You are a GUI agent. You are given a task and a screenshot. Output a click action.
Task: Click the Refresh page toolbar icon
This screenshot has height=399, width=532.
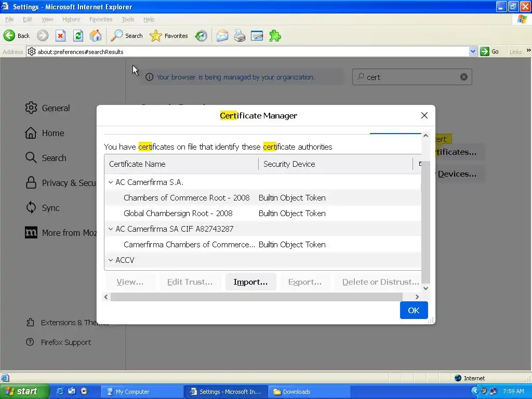78,36
